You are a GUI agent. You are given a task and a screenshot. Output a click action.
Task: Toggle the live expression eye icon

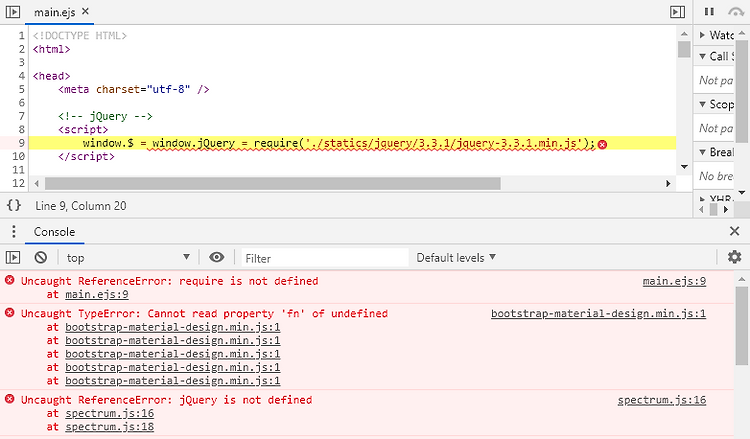217,258
